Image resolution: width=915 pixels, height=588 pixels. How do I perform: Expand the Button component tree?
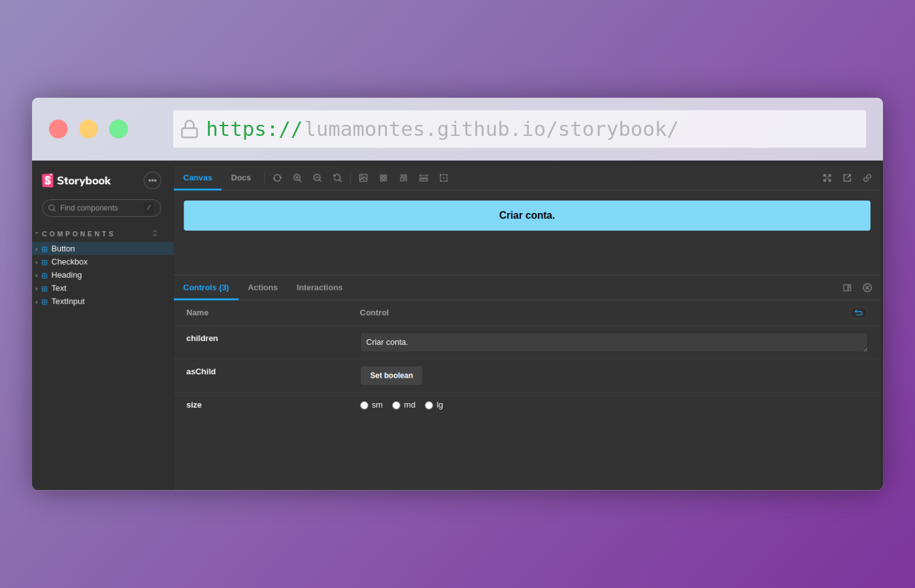[103, 249]
